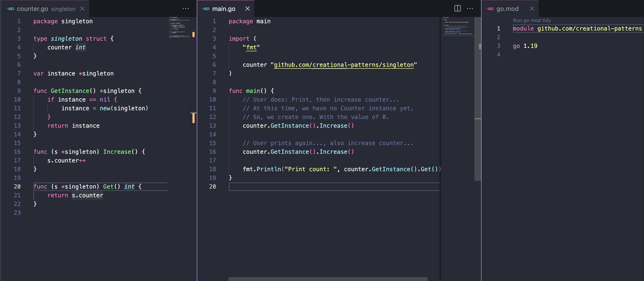Select the main.go tab
This screenshot has width=644, height=281.
pyautogui.click(x=224, y=9)
